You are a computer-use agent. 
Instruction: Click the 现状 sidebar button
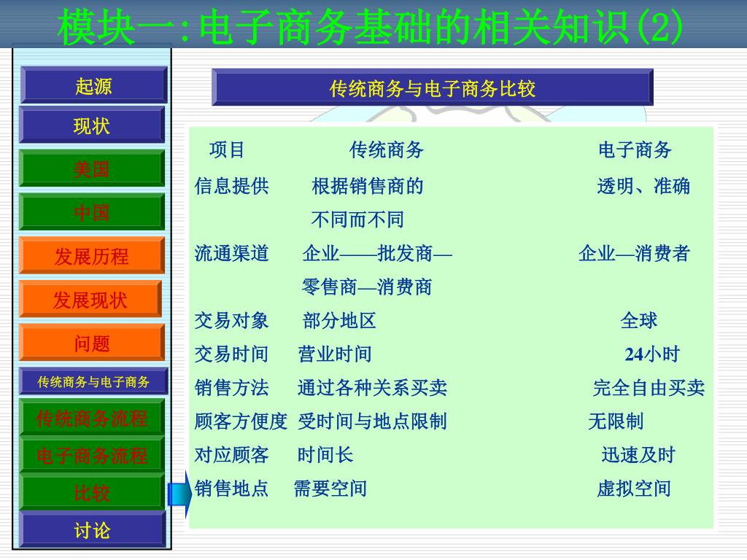(x=92, y=125)
